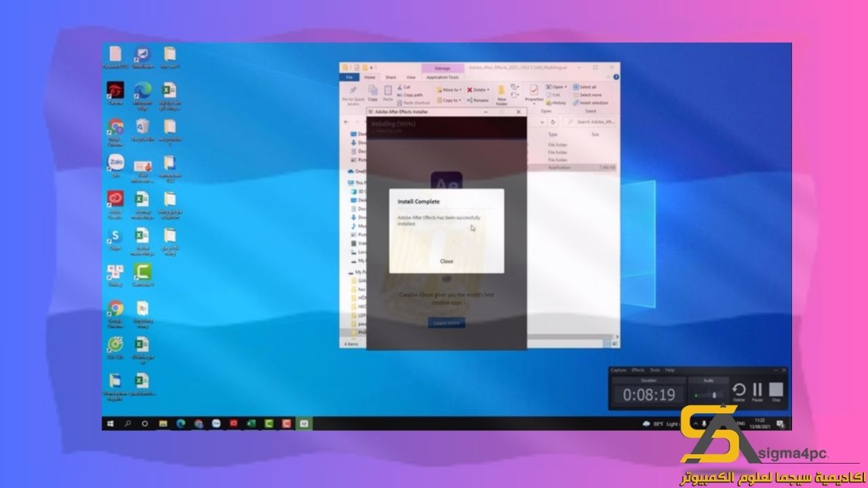
Task: Click Invert selection in the ribbon
Action: point(591,103)
